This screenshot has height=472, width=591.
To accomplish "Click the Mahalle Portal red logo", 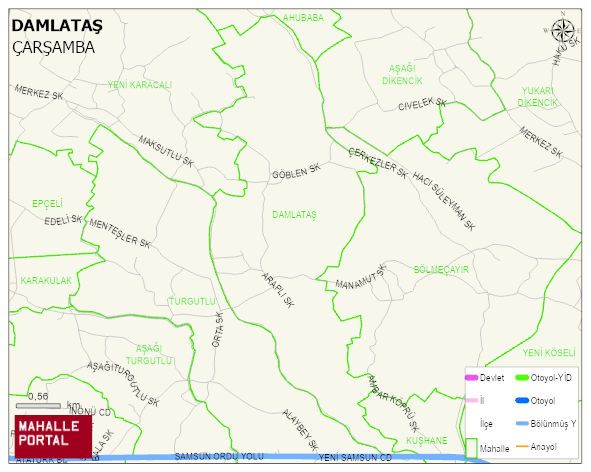I will tap(53, 436).
